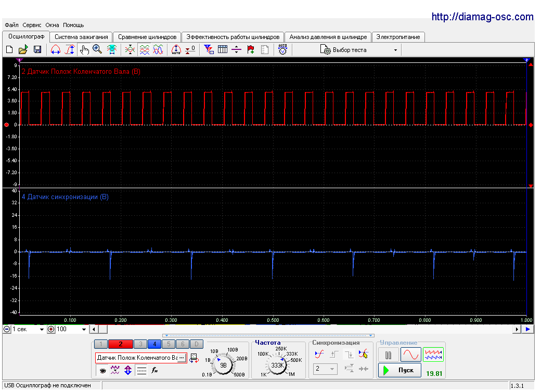Select the red sine wave mode button
The width and height of the screenshot is (541, 392).
410,355
